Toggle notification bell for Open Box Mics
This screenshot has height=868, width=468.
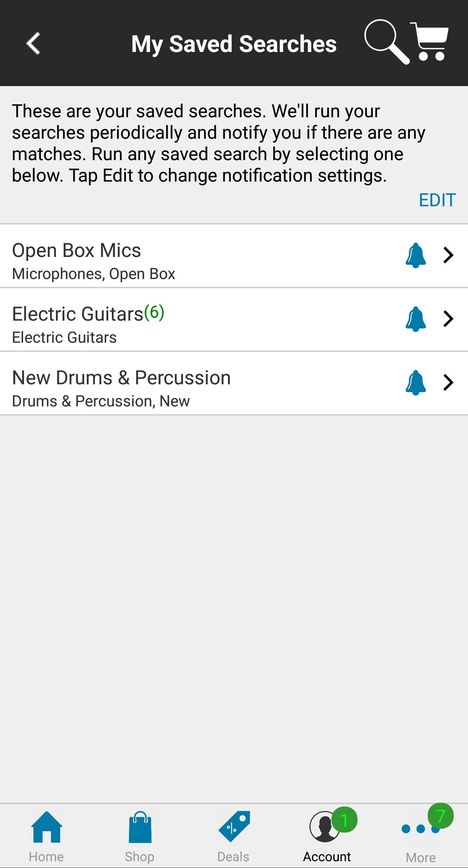coord(415,255)
